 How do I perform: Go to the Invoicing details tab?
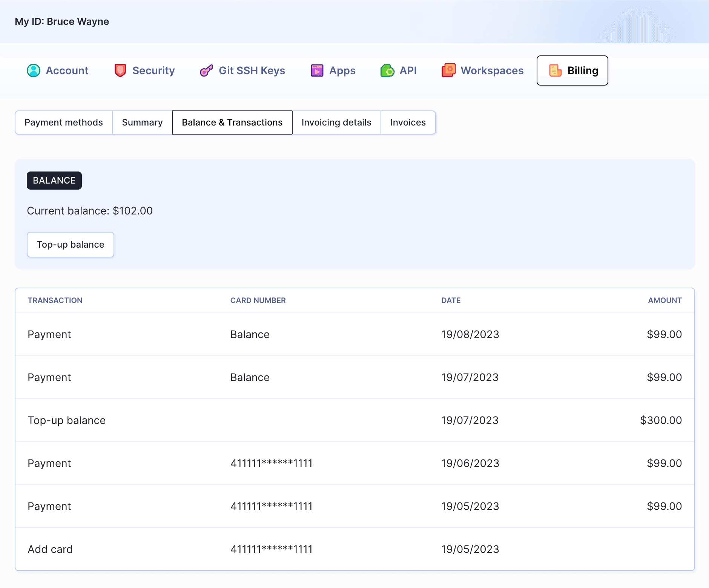pyautogui.click(x=336, y=122)
